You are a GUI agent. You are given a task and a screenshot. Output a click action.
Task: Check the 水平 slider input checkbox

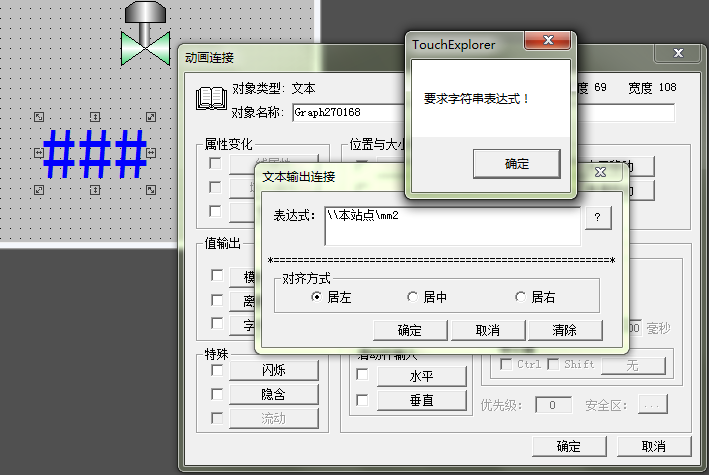(x=362, y=375)
